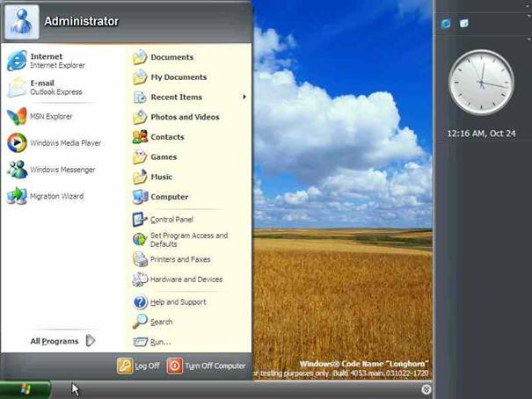Open the Hardware and Devices icon
The height and width of the screenshot is (399, 532).
pos(140,279)
